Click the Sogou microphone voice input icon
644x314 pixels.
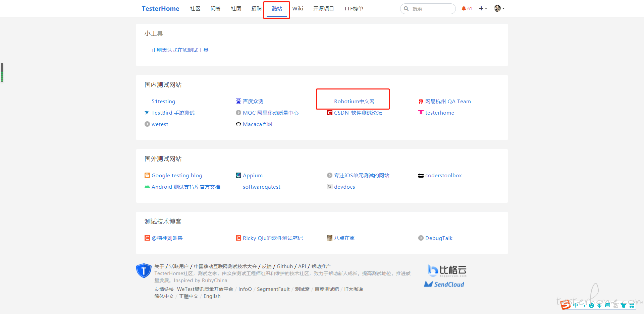point(599,305)
